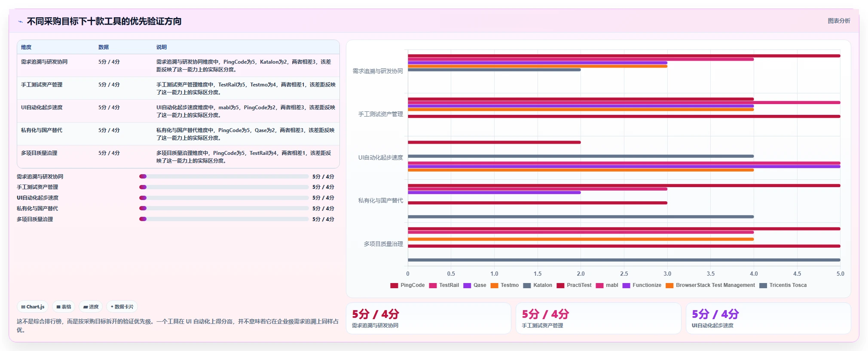868x351 pixels.
Task: Click 5分 / 4分 cell in 手工测试资产管理 table row
Action: 109,85
